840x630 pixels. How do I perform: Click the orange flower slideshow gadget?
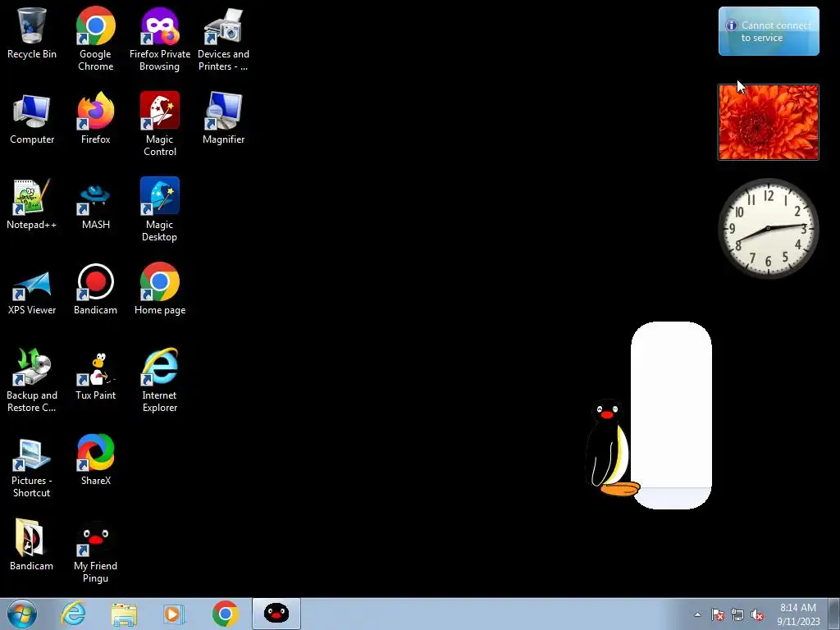click(x=768, y=122)
